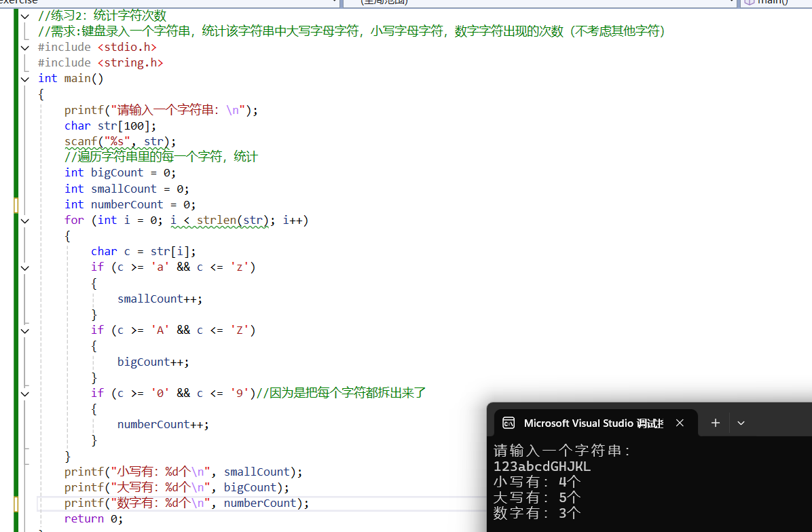Click the 'char str[100];' declaration
The height and width of the screenshot is (532, 812).
(x=110, y=126)
